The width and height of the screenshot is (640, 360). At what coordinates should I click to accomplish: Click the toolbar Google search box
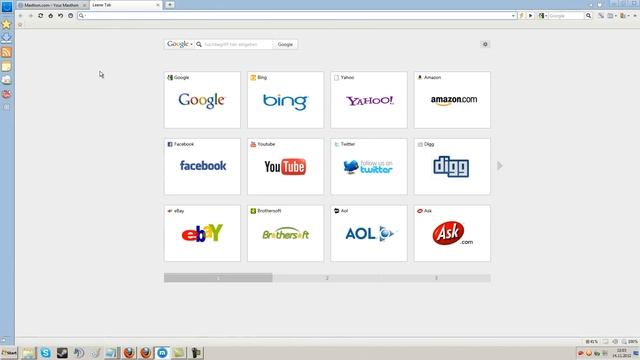coord(566,16)
